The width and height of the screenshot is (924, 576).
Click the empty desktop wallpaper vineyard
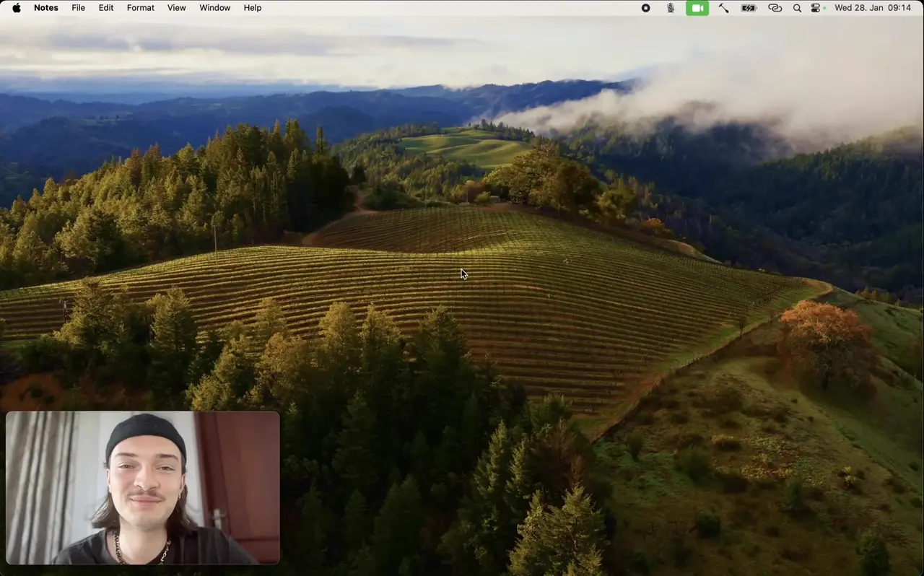[505, 303]
